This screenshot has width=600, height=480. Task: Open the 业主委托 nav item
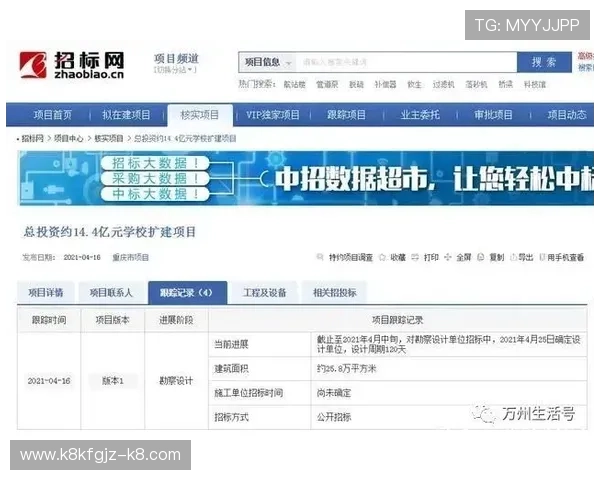(420, 115)
